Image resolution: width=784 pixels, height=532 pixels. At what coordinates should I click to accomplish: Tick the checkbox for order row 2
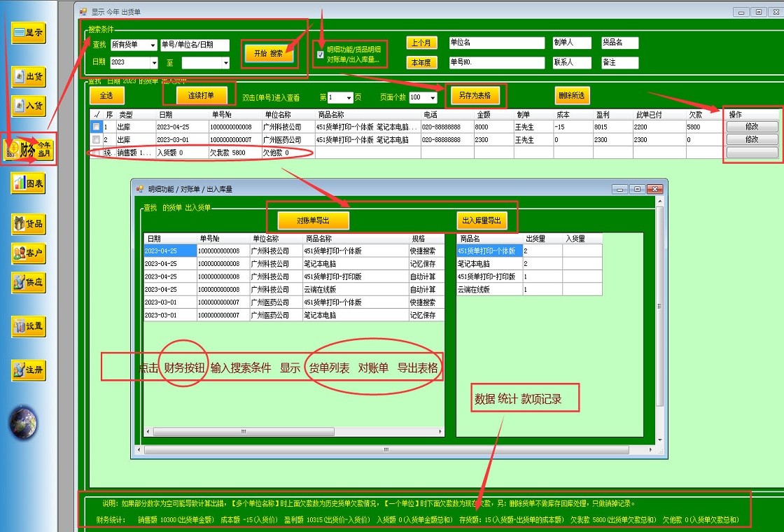(x=96, y=140)
